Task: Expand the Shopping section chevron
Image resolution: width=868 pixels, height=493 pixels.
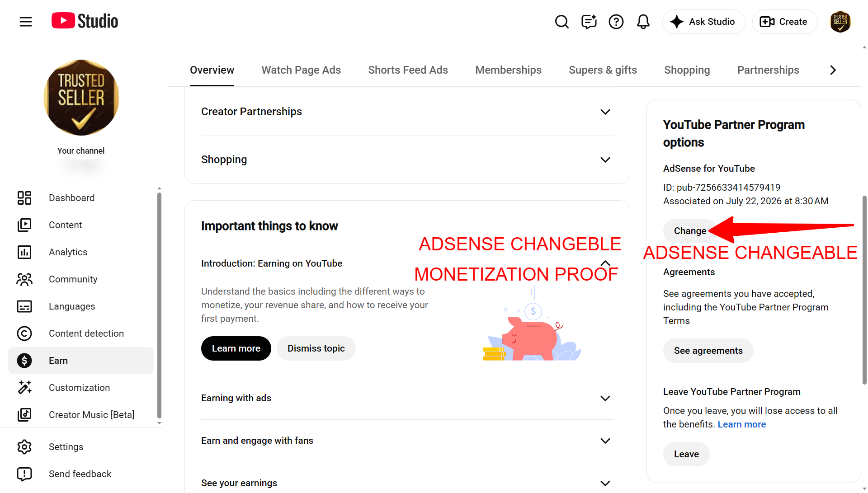Action: click(x=605, y=160)
